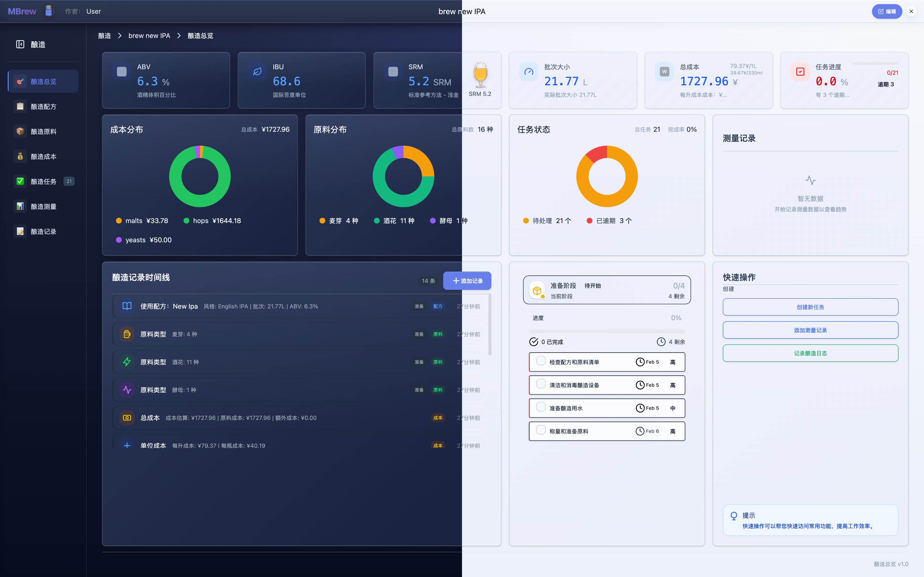Image resolution: width=924 pixels, height=577 pixels.
Task: Click the hops legend green swatch
Action: (186, 221)
